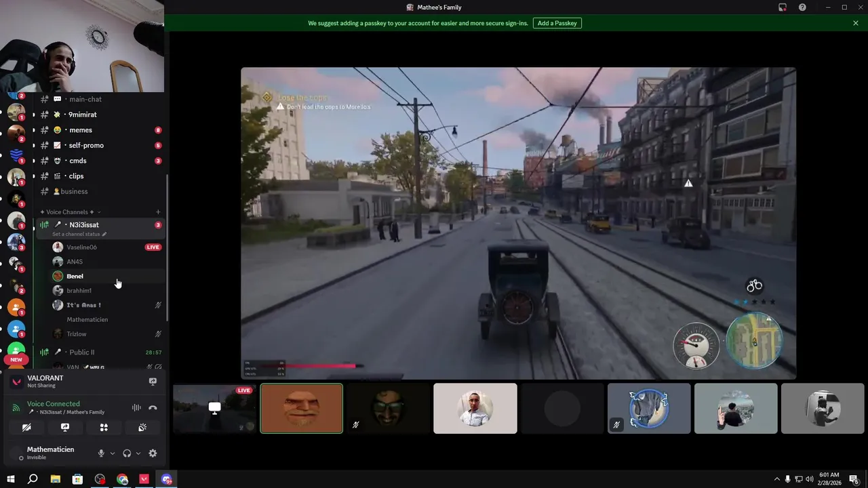The height and width of the screenshot is (488, 868).
Task: Share VALORANT screen via stream icon
Action: (x=153, y=382)
